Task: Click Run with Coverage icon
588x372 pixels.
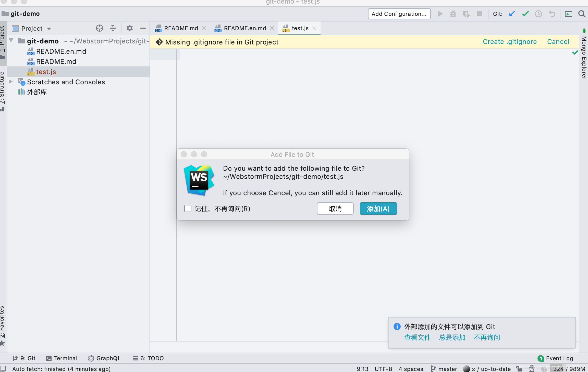Action: (467, 14)
